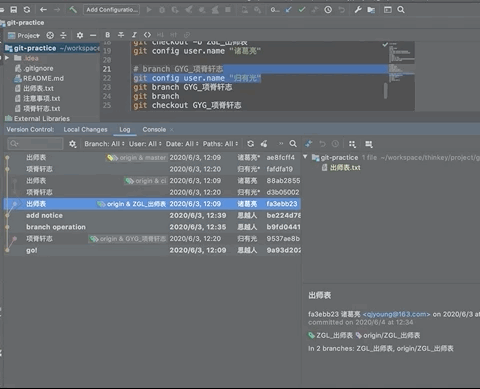Select the go! commit row
Screen dimensions: 480x389
pyautogui.click(x=152, y=250)
